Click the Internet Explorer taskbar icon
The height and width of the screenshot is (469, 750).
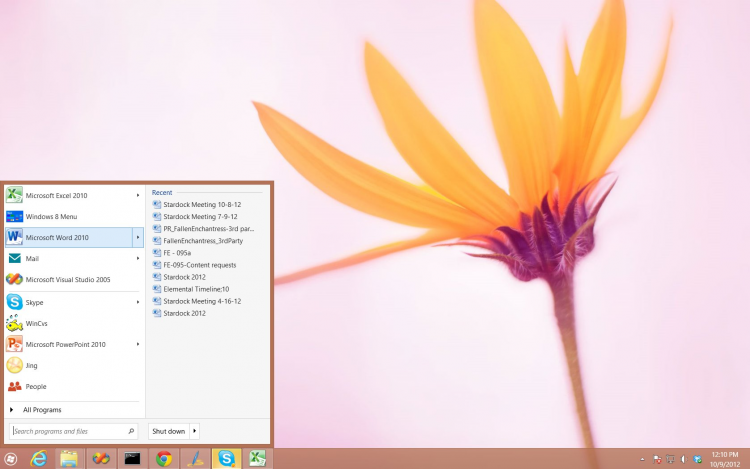[39, 458]
